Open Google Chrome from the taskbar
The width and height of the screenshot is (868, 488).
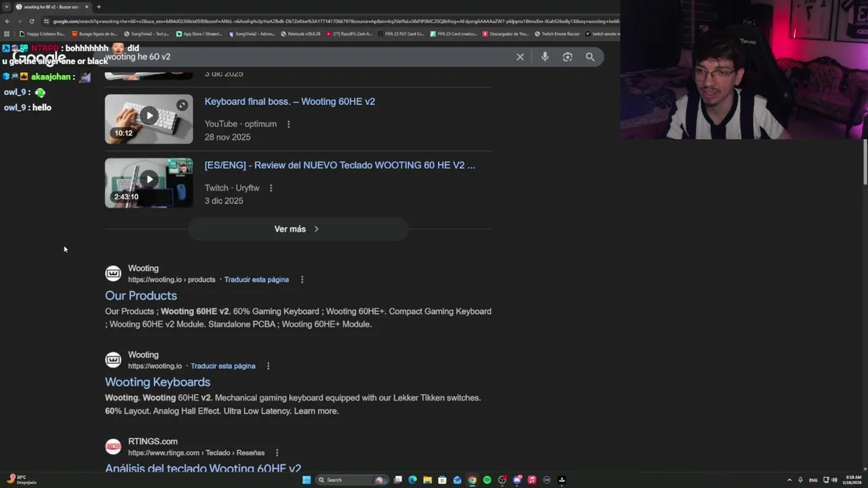(472, 480)
